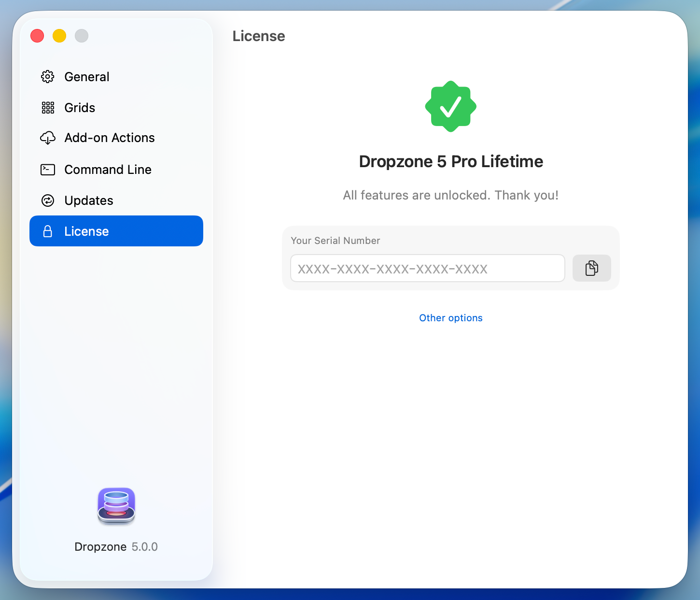Open the General settings section

pos(116,77)
